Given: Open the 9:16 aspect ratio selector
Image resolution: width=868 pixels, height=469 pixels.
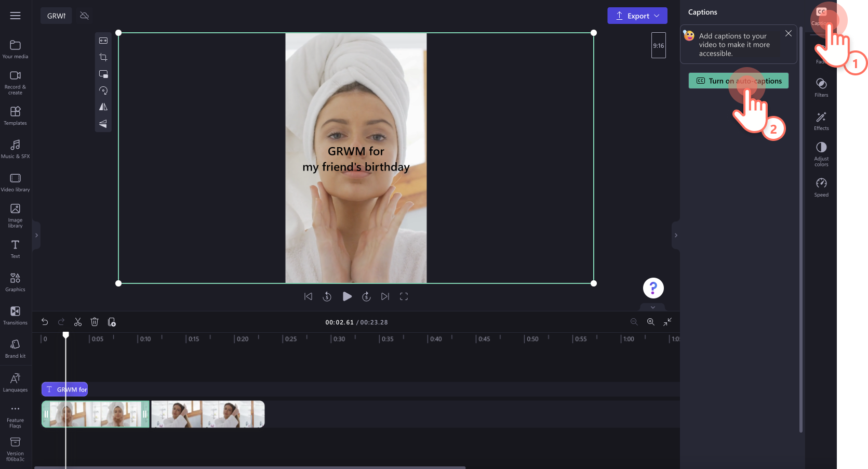Looking at the screenshot, I should pos(659,45).
